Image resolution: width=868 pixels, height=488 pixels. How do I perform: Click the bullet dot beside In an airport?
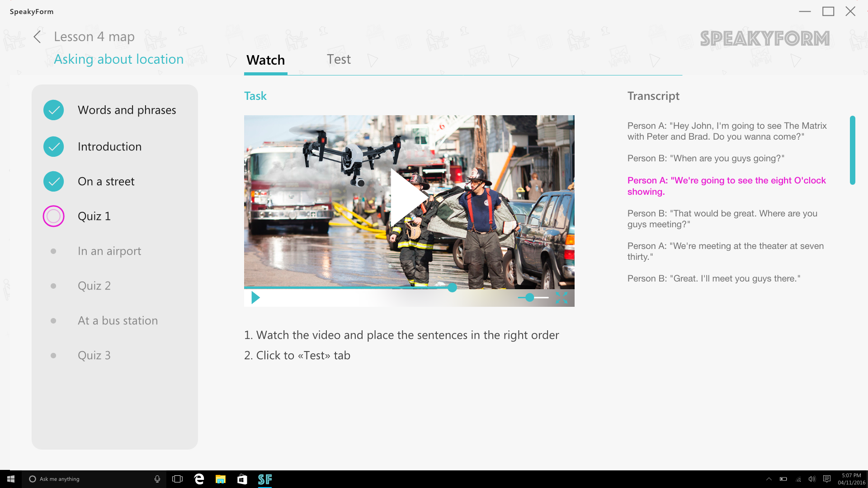(x=53, y=251)
